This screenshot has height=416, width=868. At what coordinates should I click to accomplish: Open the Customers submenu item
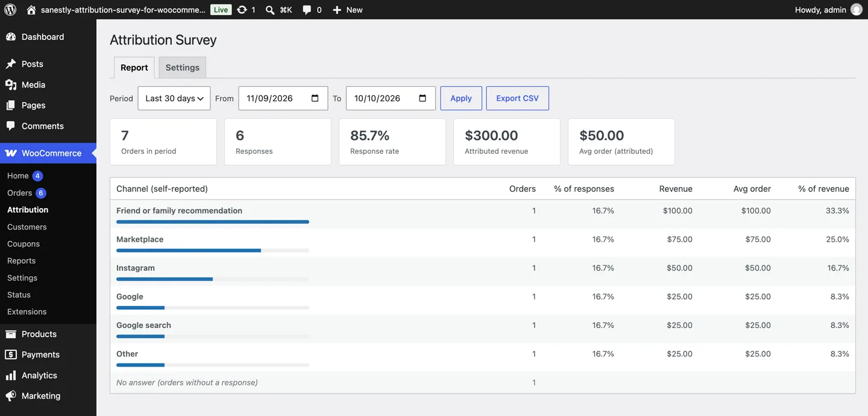pos(27,227)
